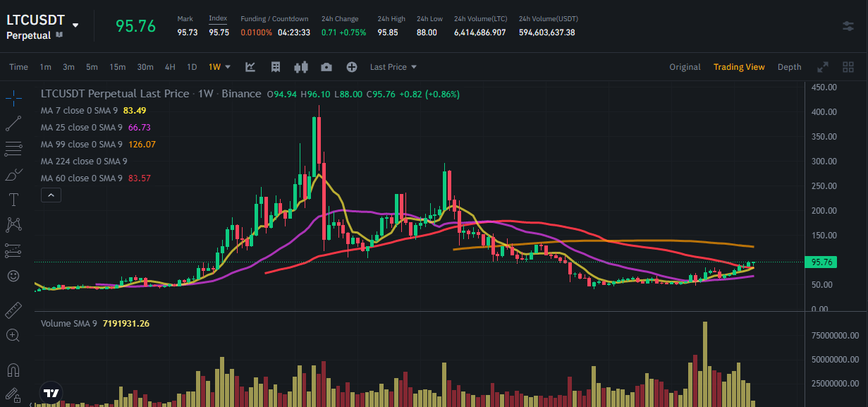Image resolution: width=868 pixels, height=407 pixels.
Task: Select the crosshair cursor tool
Action: click(13, 98)
